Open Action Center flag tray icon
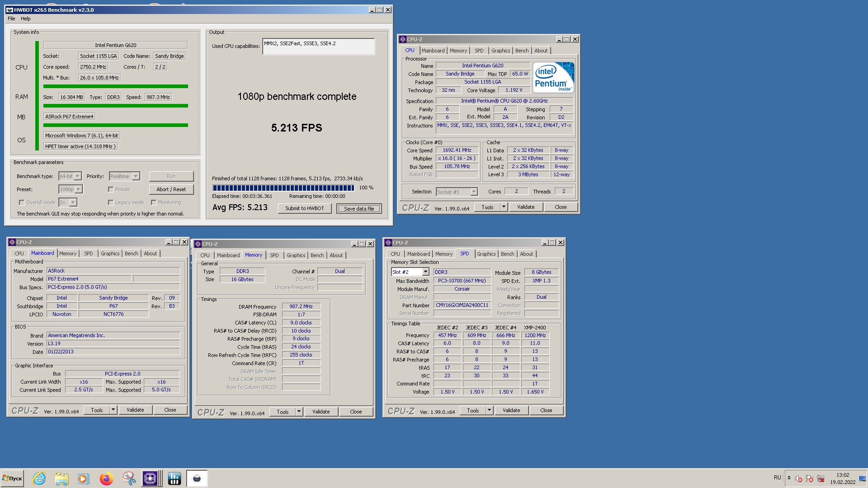 point(810,479)
